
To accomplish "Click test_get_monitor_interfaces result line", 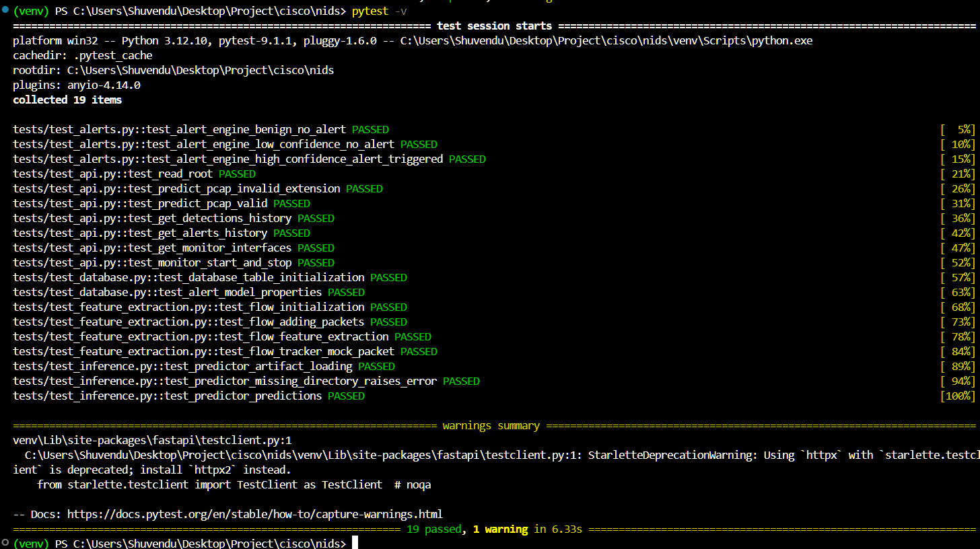I will [x=174, y=248].
